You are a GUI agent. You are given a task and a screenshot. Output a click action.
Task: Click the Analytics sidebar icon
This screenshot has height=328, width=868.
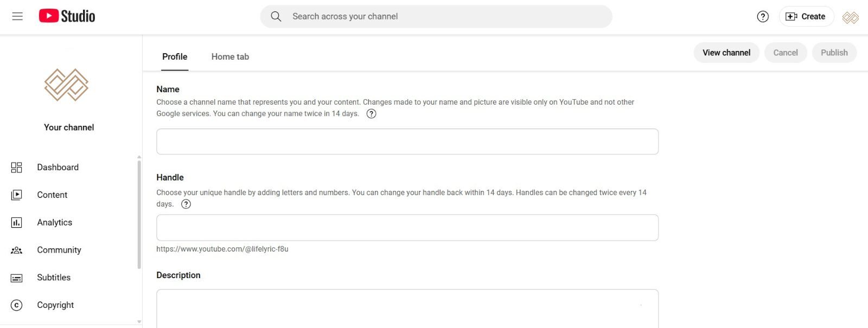pos(17,222)
